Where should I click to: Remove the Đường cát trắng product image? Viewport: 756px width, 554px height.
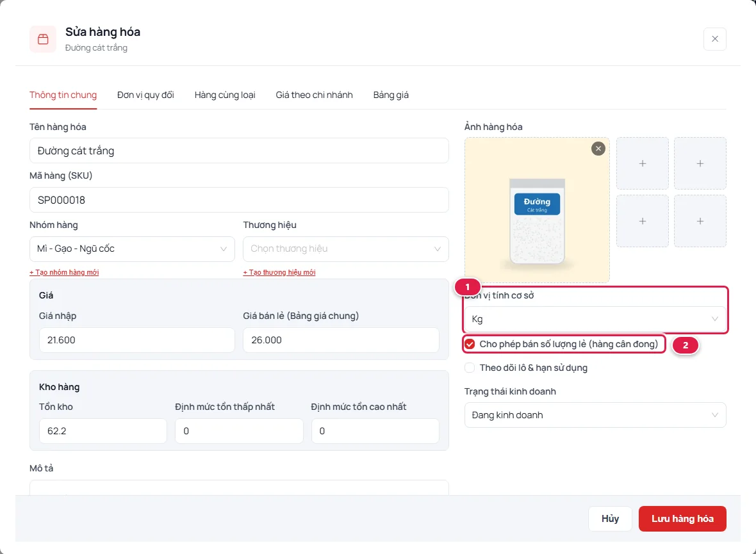point(598,149)
